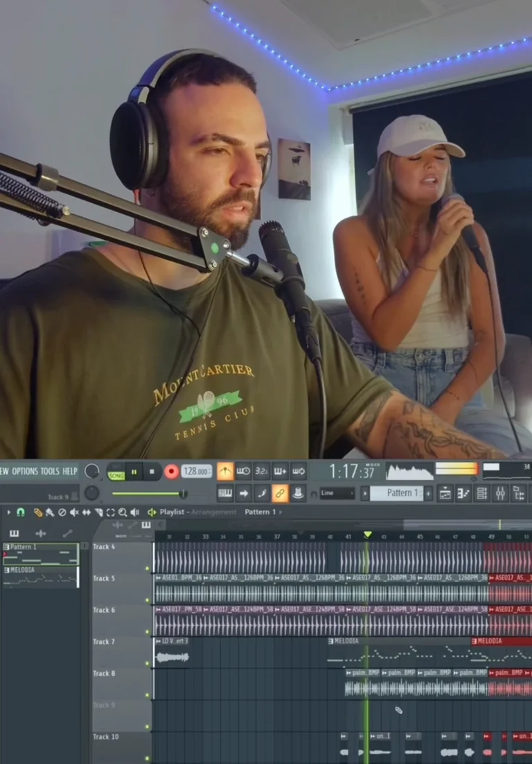This screenshot has width=532, height=764.
Task: Open the Browser view icon
Action: 519,494
